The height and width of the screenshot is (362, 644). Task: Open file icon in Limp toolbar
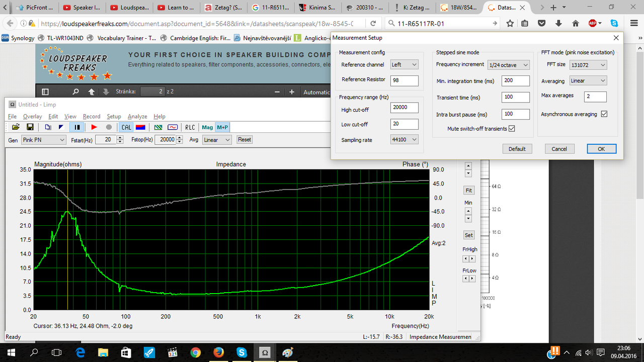click(16, 127)
